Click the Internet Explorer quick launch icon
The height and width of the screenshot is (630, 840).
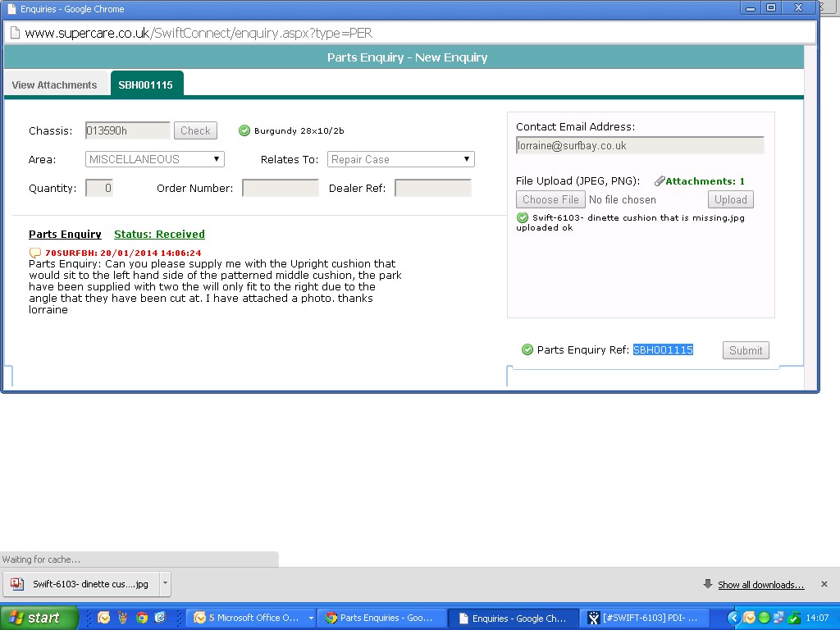160,618
